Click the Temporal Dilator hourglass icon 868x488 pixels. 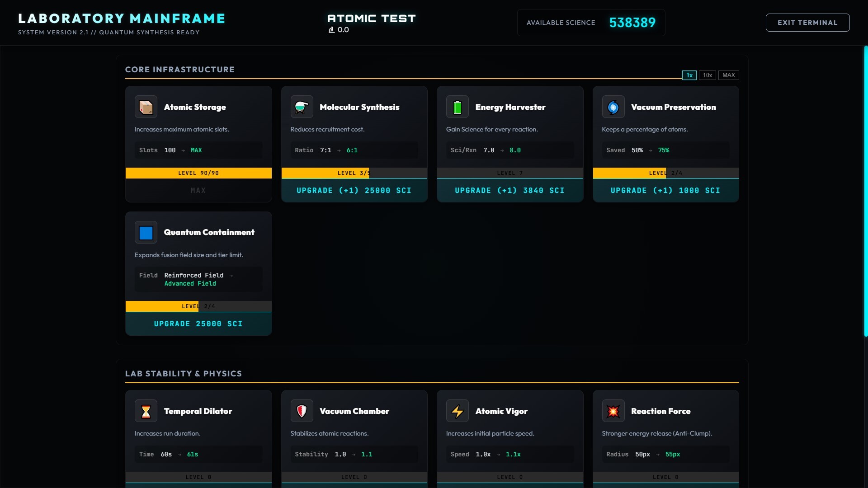(146, 411)
